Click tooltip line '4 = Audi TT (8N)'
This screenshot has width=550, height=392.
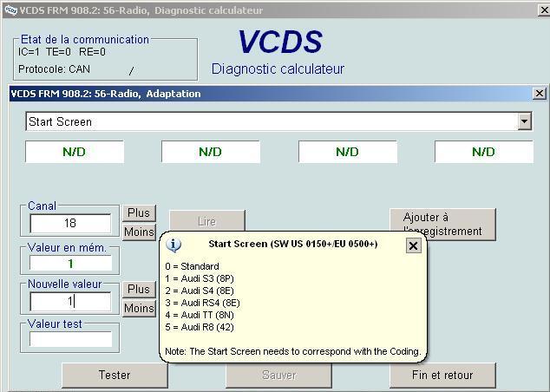tap(200, 315)
